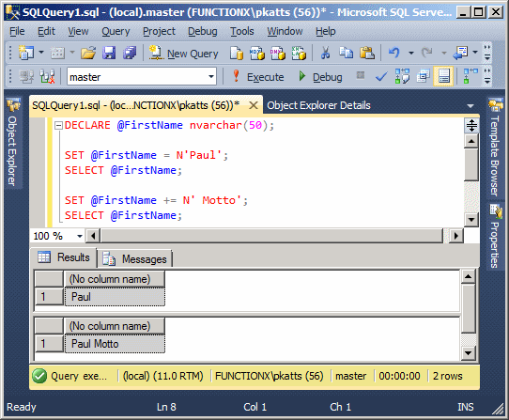This screenshot has width=509, height=420.
Task: Open the Object Explorer side panel
Action: pyautogui.click(x=12, y=143)
